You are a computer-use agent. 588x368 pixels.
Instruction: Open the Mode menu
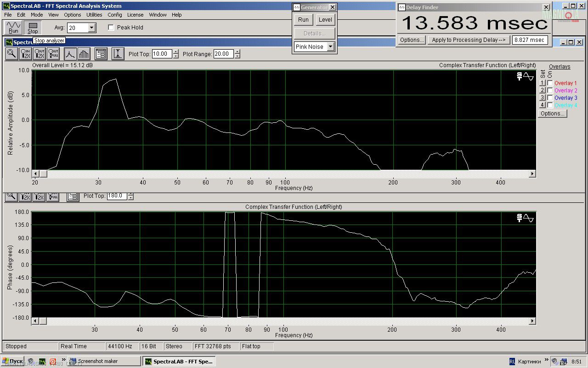click(x=37, y=15)
